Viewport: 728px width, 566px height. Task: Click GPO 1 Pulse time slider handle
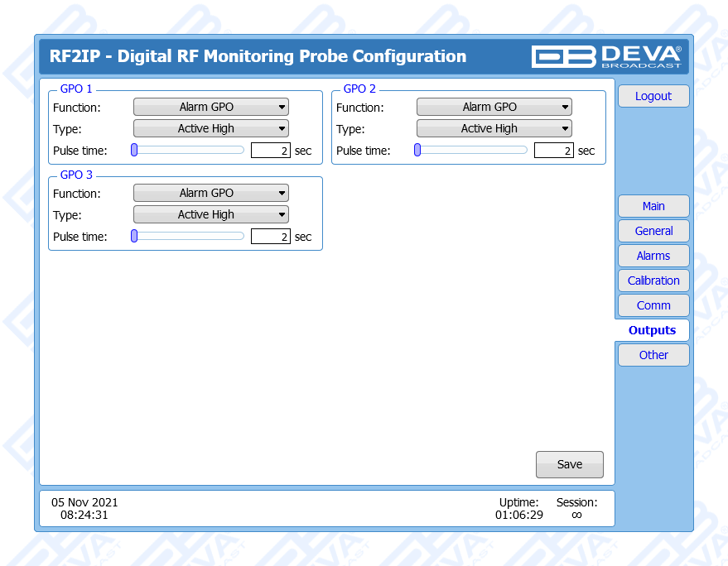pos(134,150)
